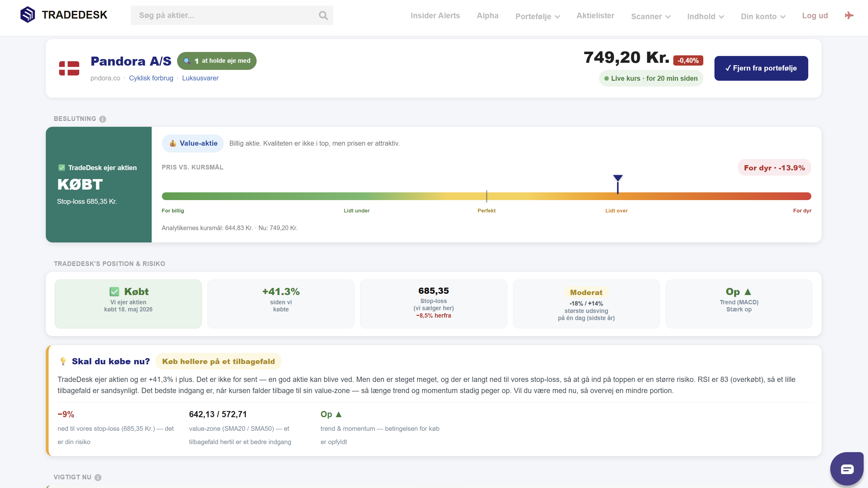Click the up-arrow beside trend & momentum
868x488 pixels.
pyautogui.click(x=339, y=414)
